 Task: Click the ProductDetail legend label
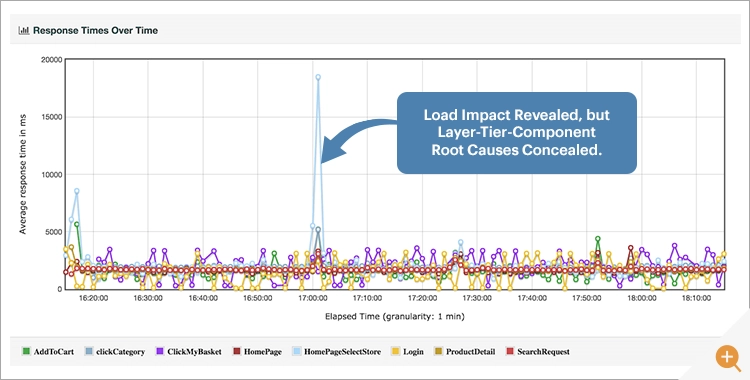[471, 352]
